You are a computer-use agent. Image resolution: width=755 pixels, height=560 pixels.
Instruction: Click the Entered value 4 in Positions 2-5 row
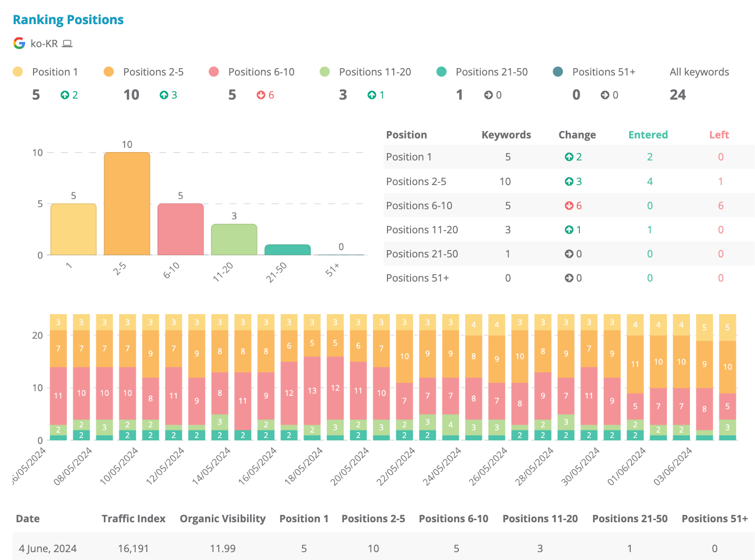[650, 181]
